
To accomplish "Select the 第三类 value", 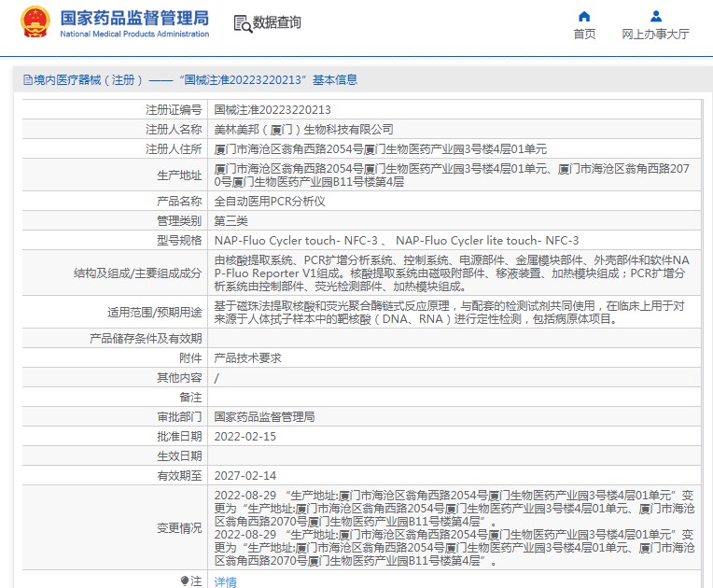I will point(231,220).
